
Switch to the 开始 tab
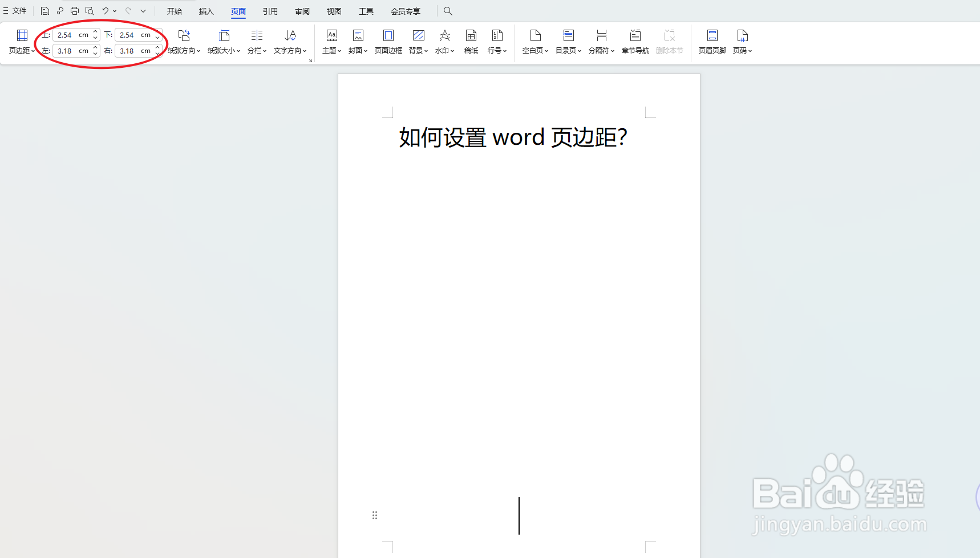[x=175, y=11]
